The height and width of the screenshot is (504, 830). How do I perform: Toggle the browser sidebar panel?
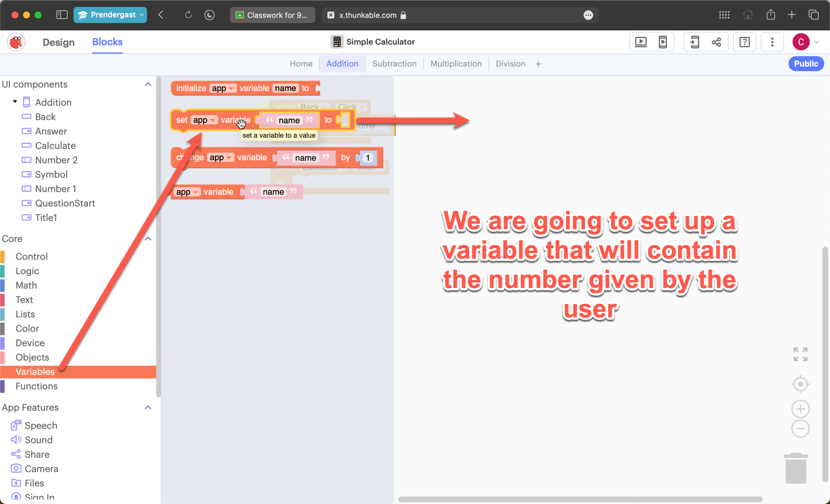point(62,15)
